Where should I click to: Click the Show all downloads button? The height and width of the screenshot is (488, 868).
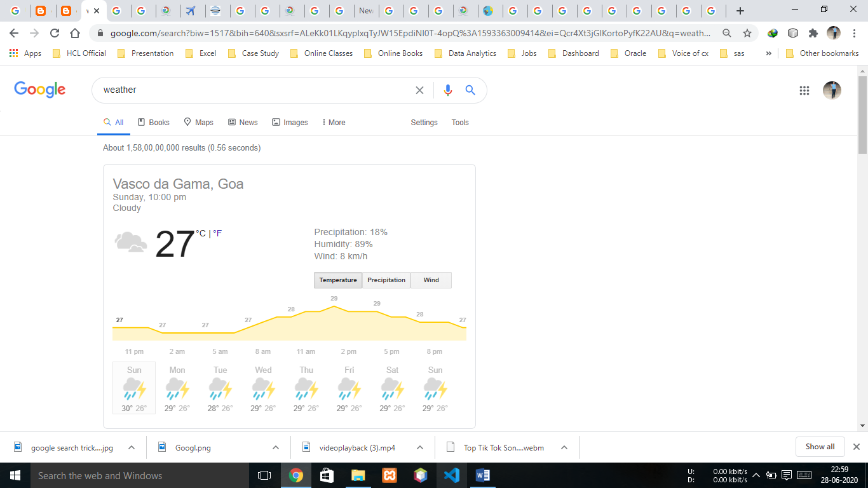pos(820,446)
